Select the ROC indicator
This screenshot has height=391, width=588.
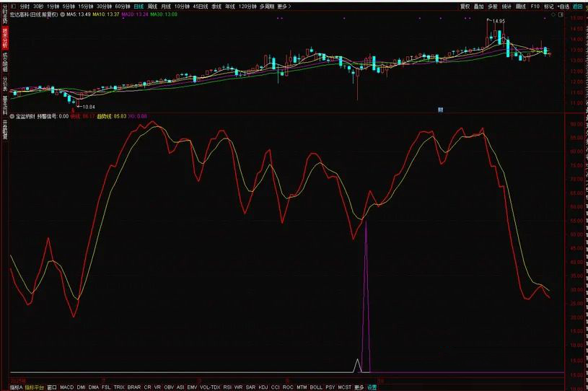(x=288, y=387)
